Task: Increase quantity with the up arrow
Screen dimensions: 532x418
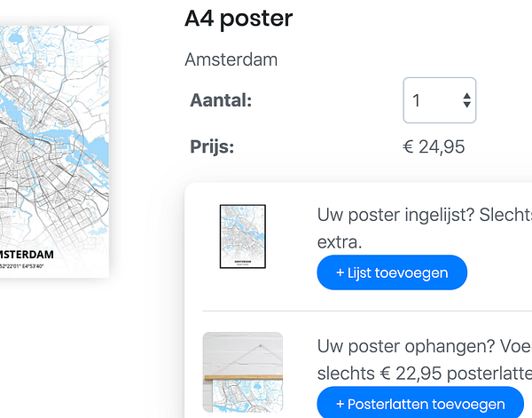Action: pyautogui.click(x=467, y=96)
